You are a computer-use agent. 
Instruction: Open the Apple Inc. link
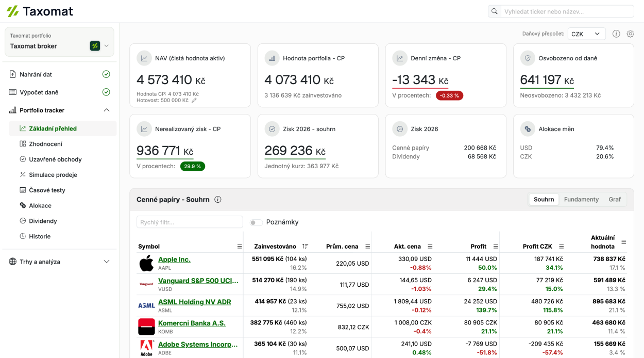[x=174, y=259]
